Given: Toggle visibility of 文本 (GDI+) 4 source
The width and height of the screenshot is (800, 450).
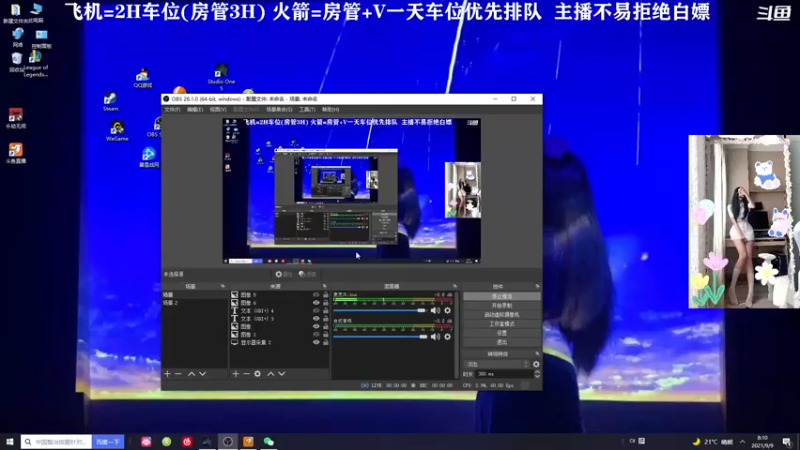Looking at the screenshot, I should click(x=316, y=311).
